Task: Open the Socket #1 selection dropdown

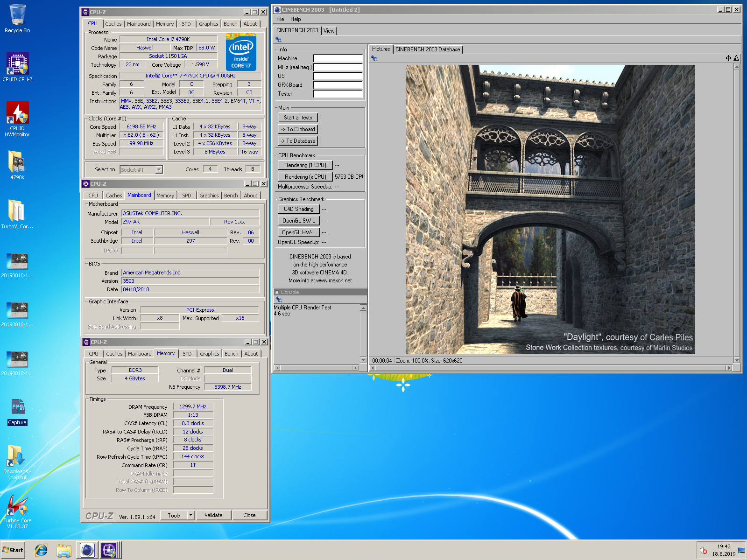Action: tap(159, 170)
